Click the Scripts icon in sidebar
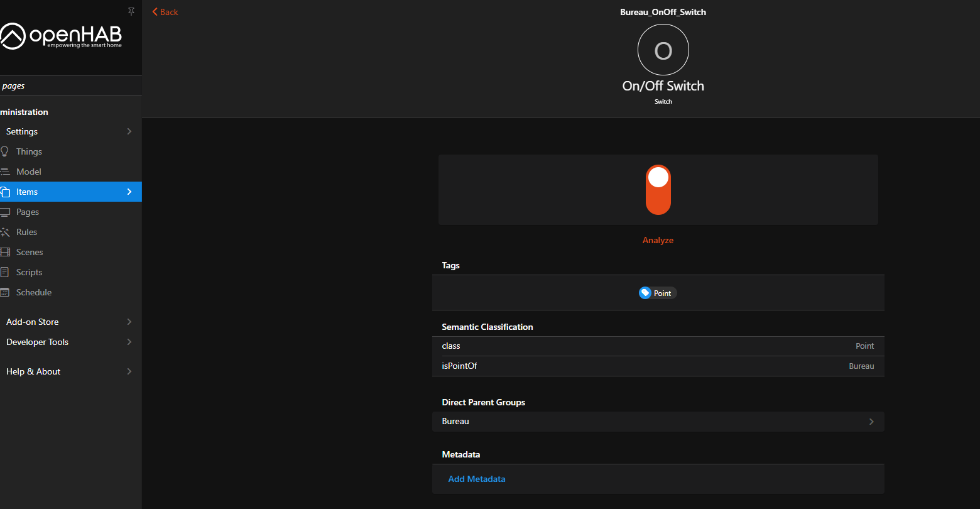The width and height of the screenshot is (980, 509). [6, 272]
